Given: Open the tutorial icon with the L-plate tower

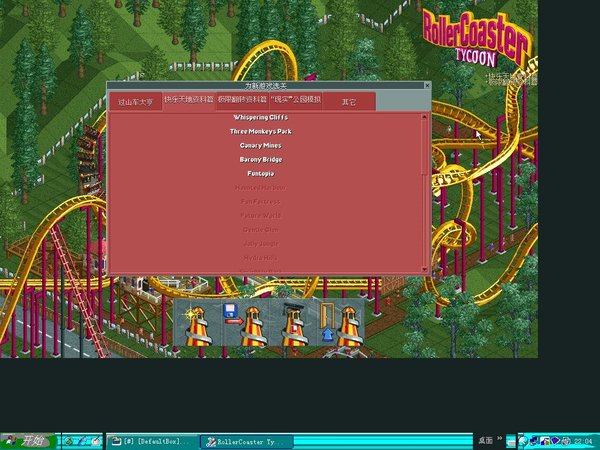Looking at the screenshot, I should (x=293, y=323).
